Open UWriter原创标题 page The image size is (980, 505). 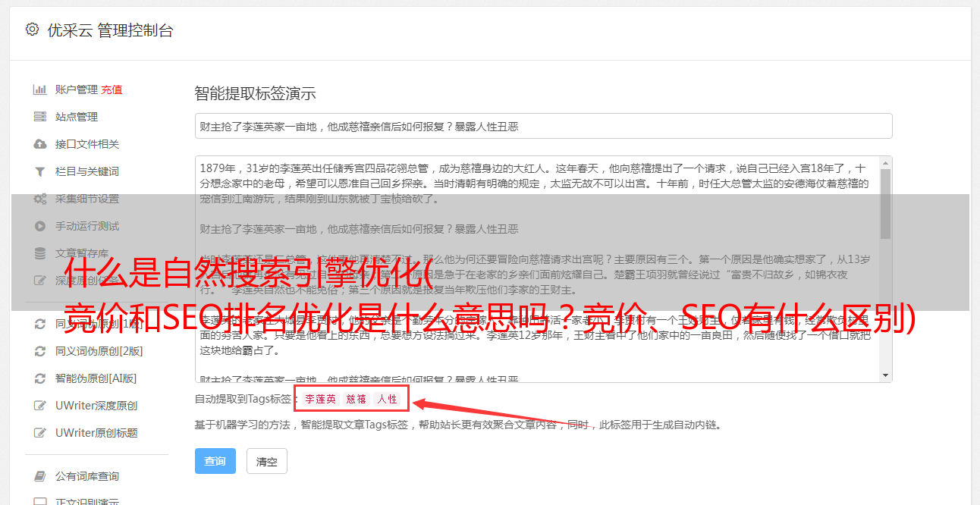click(x=96, y=433)
